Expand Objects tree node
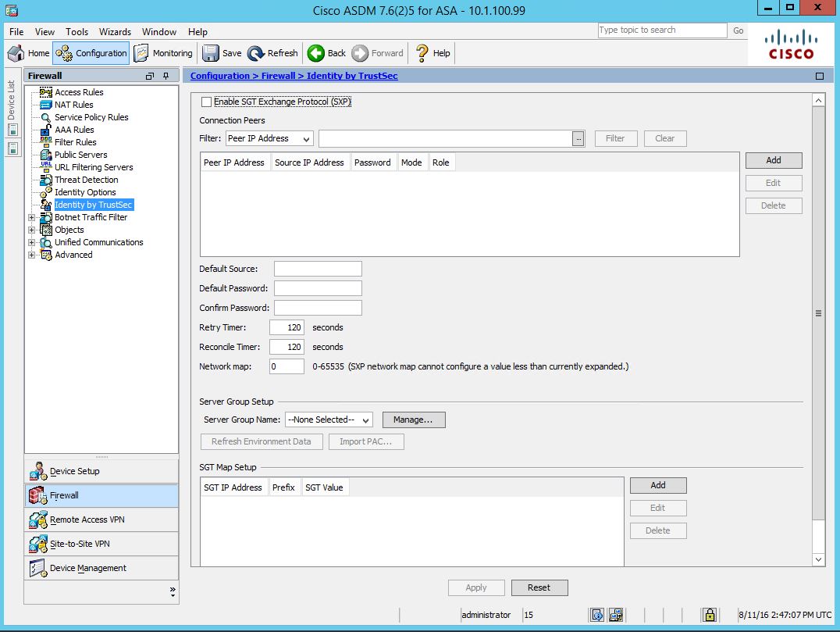 tap(31, 230)
